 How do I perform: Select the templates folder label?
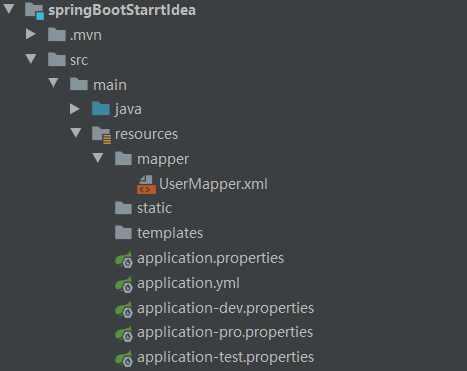point(170,233)
